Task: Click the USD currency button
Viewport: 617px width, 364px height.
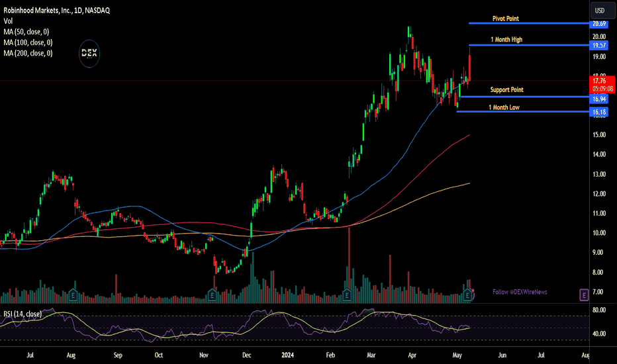Action: [599, 11]
